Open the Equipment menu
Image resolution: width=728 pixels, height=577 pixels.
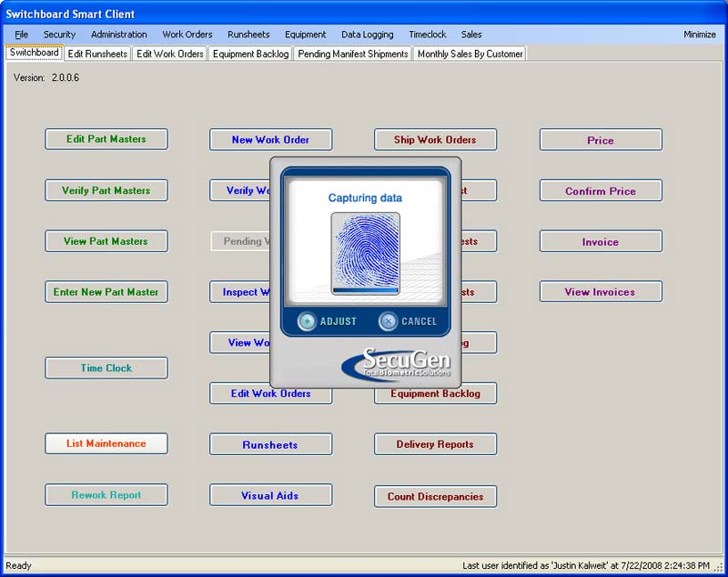coord(306,35)
